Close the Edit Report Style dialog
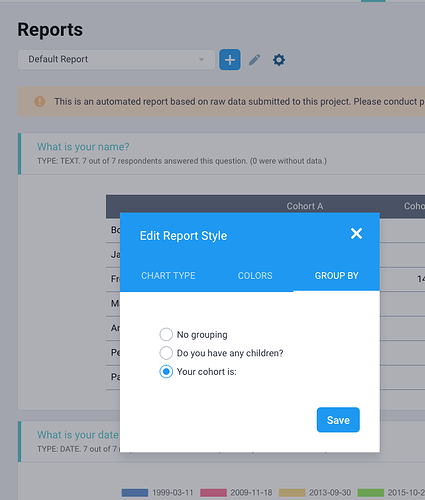 (x=356, y=234)
